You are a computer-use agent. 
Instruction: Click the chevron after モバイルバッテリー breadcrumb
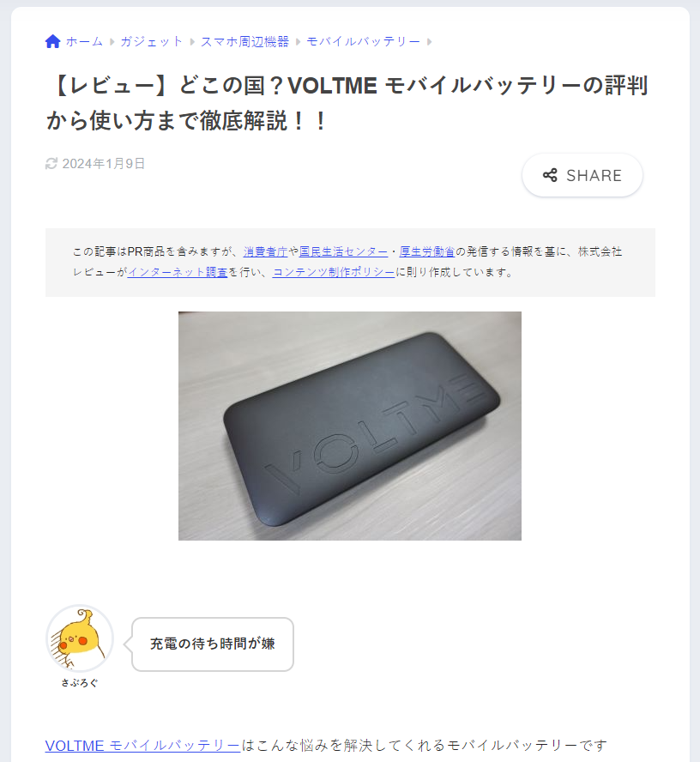coord(430,42)
